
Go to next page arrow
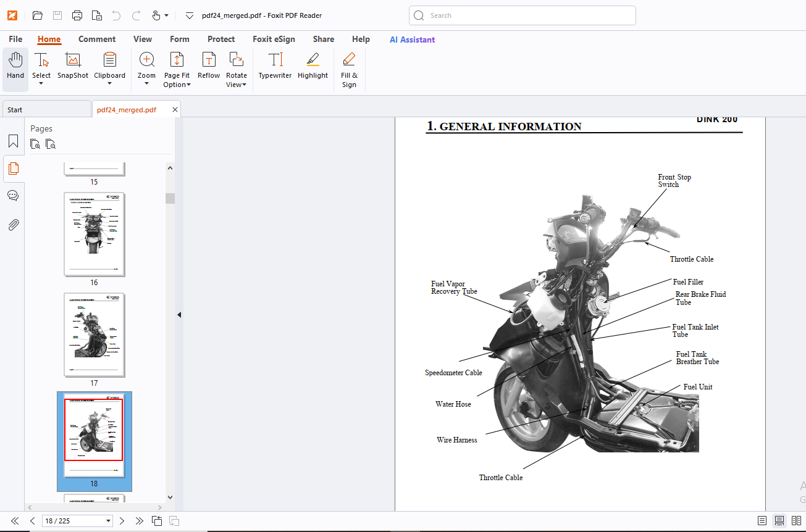(x=122, y=521)
